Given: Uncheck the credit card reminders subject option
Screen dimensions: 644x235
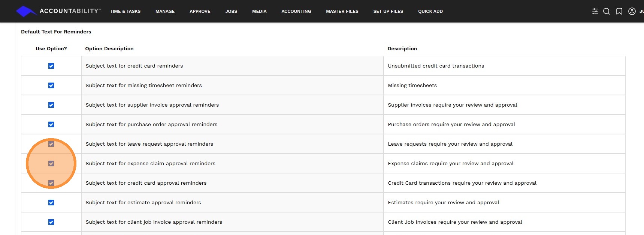Looking at the screenshot, I should [x=51, y=66].
